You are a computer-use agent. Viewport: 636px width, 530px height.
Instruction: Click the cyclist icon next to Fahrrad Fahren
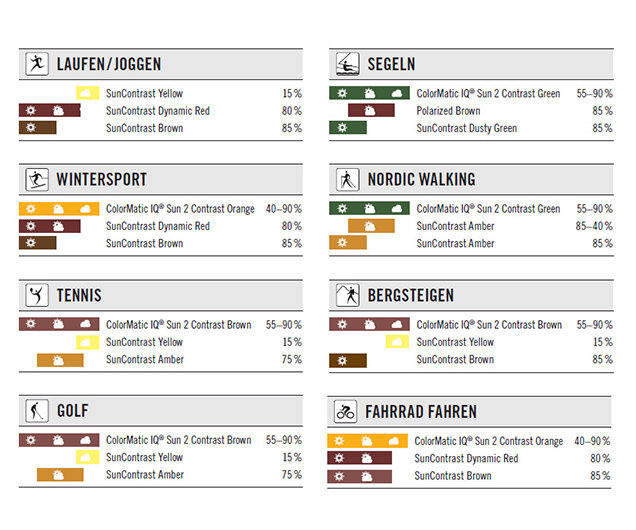coord(345,412)
